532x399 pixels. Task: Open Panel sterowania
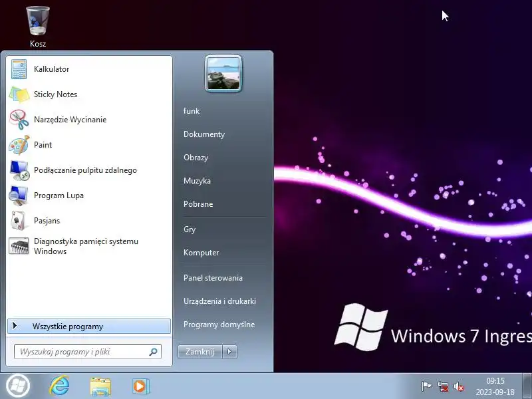pos(213,278)
